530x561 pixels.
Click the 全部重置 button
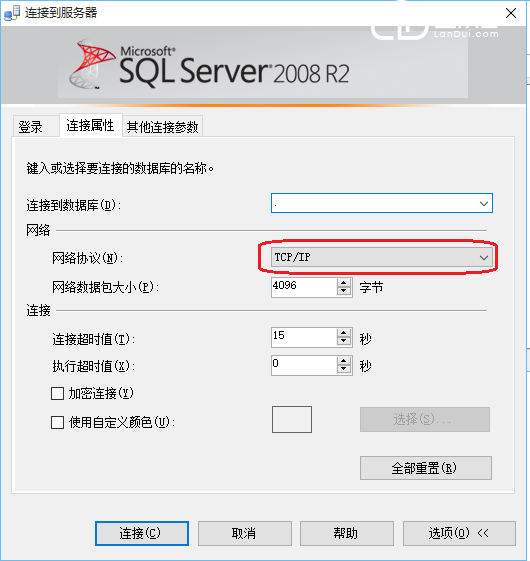[426, 468]
